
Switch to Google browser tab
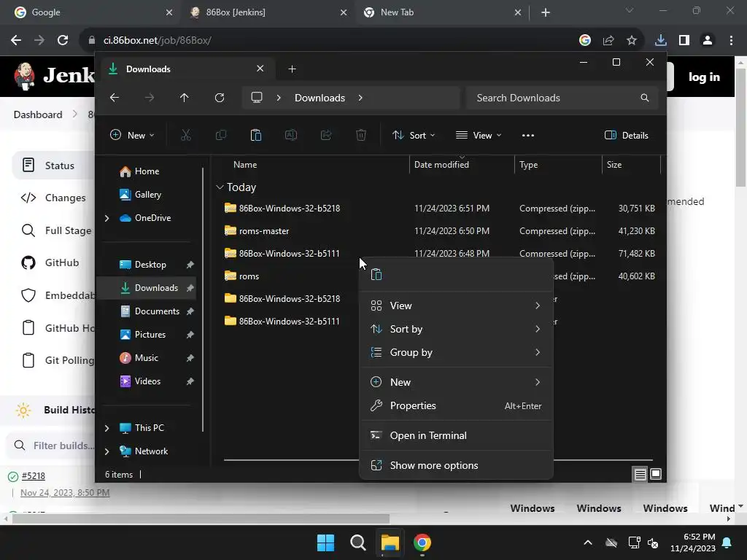click(90, 12)
